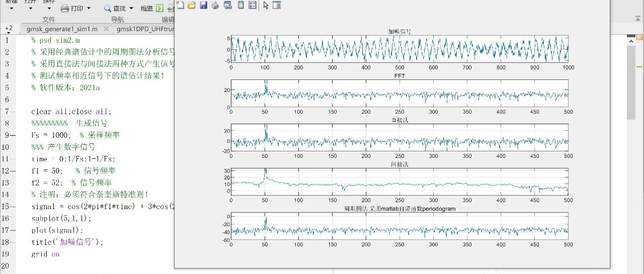The width and height of the screenshot is (644, 274).
Task: Click the 加噪信号 plot title
Action: point(399,32)
